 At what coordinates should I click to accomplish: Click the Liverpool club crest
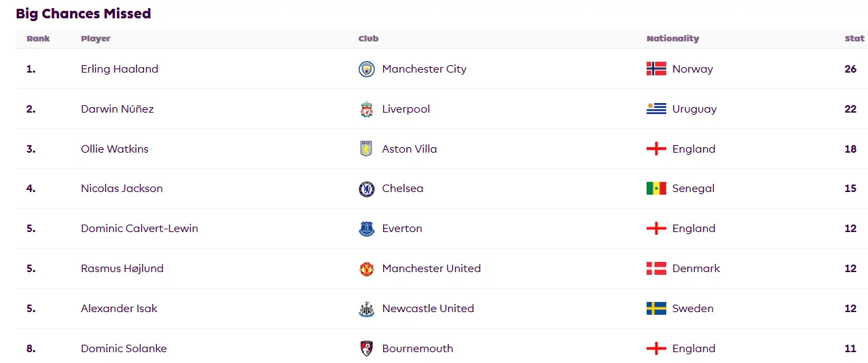click(x=367, y=109)
